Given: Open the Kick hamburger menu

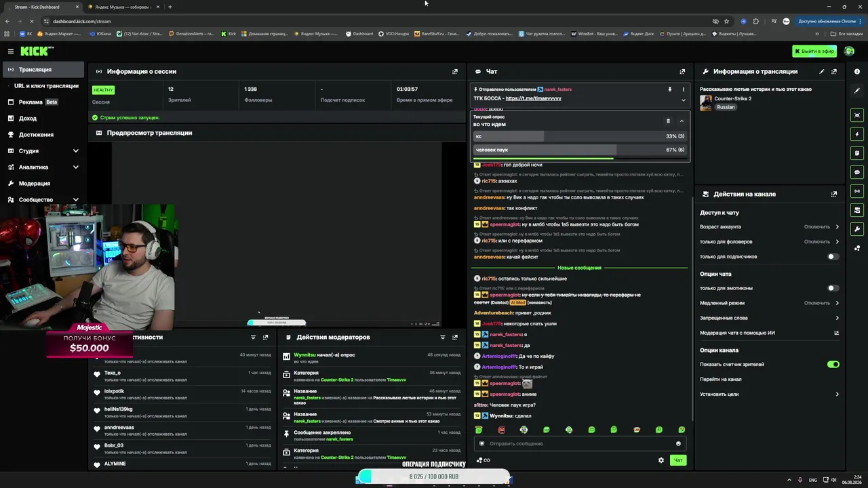Looking at the screenshot, I should pos(11,51).
